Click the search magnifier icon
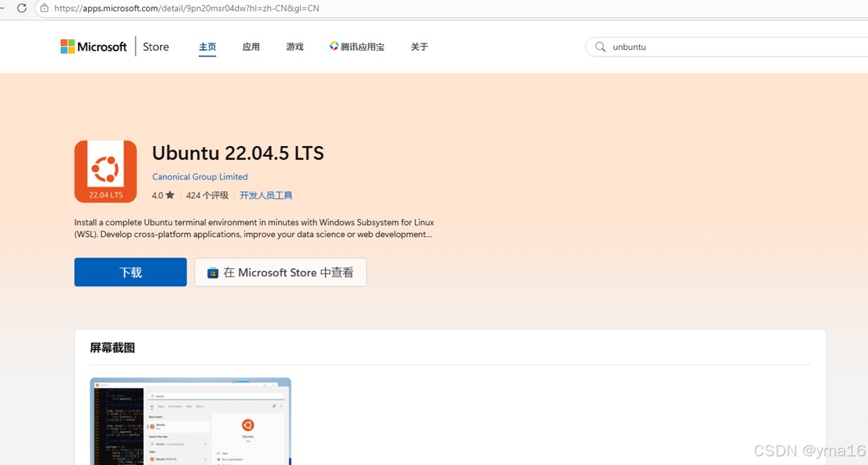This screenshot has height=465, width=868. coord(600,47)
